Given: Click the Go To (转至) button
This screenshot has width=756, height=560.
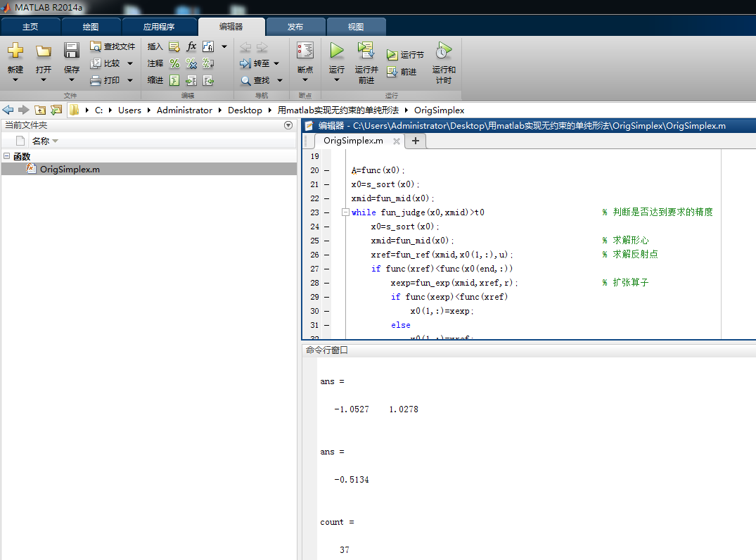Looking at the screenshot, I should 255,63.
